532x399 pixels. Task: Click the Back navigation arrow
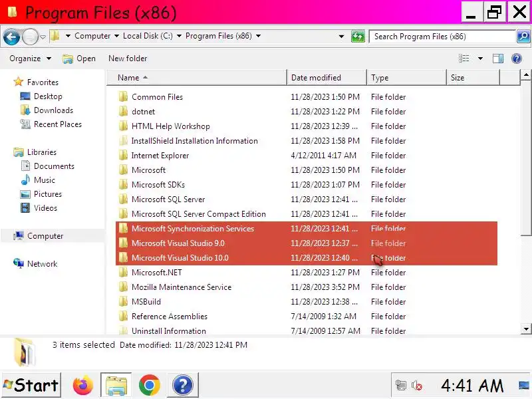coord(11,37)
